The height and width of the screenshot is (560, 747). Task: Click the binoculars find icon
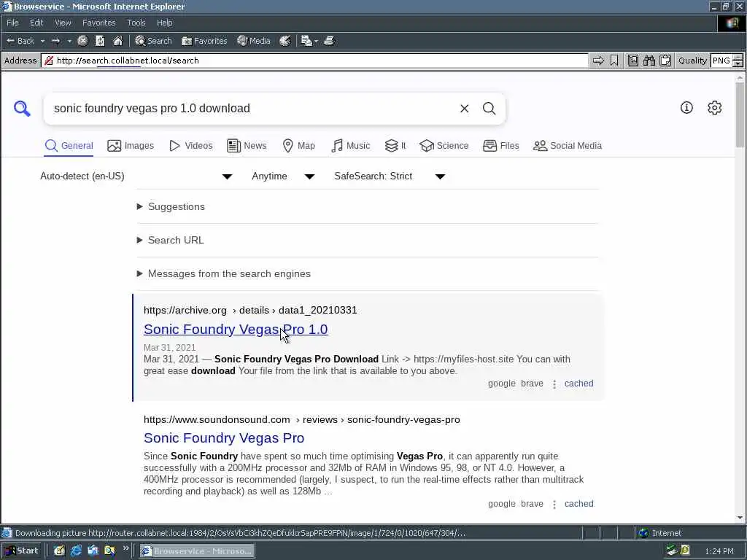pos(649,61)
